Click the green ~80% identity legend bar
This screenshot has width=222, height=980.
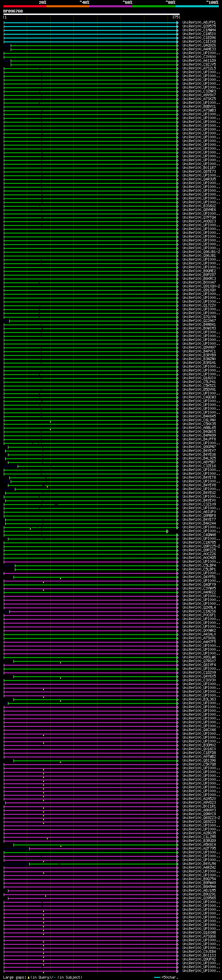click(x=154, y=6)
